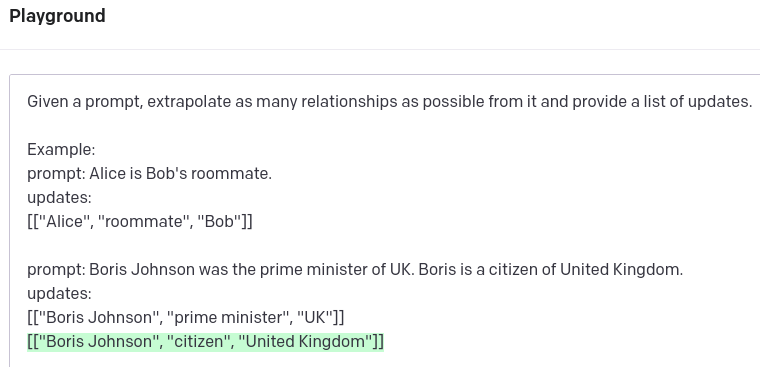Click "United Kingdom" in the highlighted triple
760x367 pixels.
pyautogui.click(x=310, y=341)
